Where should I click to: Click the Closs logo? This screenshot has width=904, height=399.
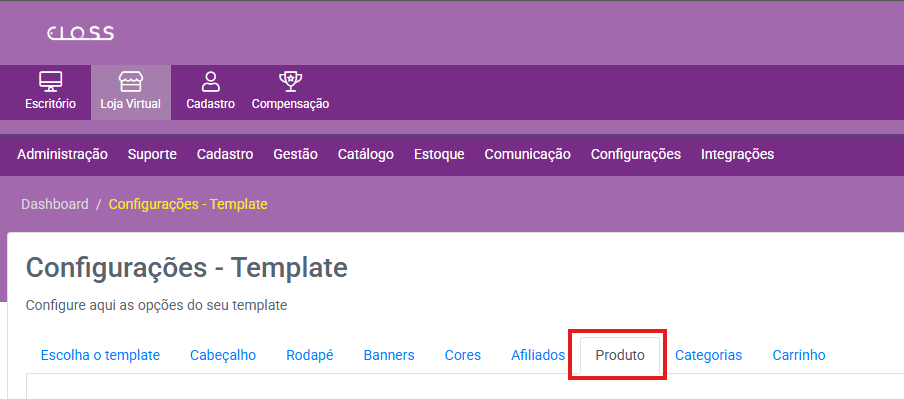(x=80, y=33)
